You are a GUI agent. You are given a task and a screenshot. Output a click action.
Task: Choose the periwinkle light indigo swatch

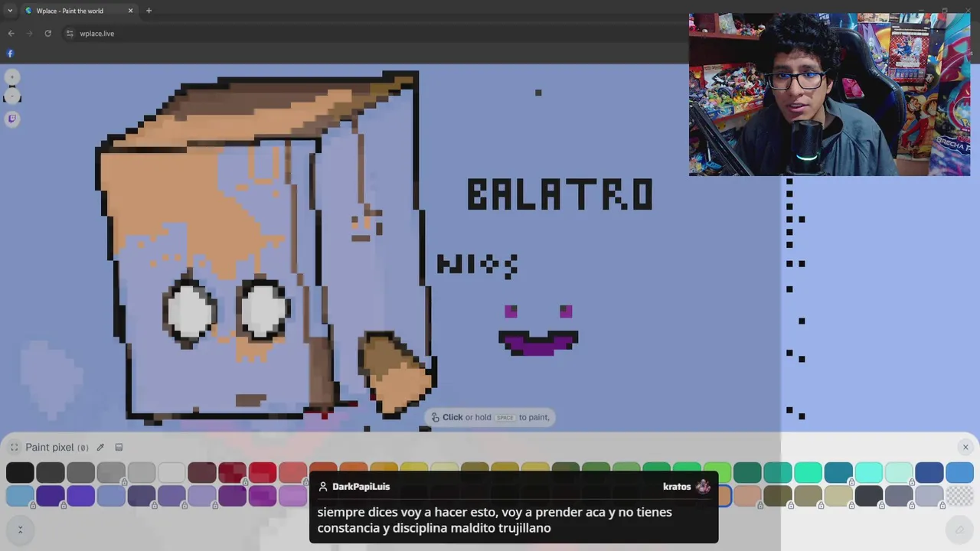(x=111, y=496)
